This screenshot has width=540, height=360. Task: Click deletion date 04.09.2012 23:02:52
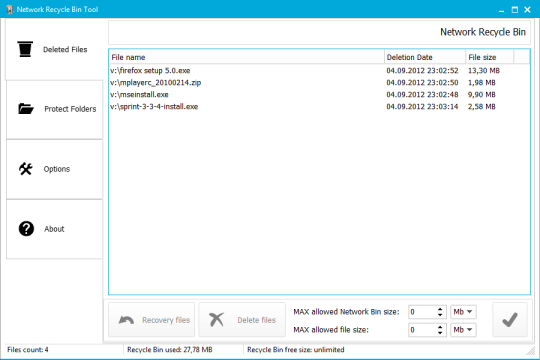point(422,71)
